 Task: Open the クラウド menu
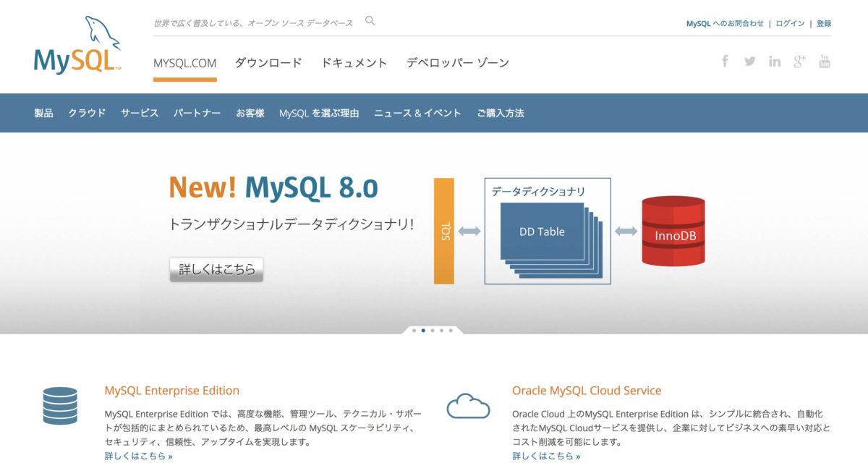(87, 113)
